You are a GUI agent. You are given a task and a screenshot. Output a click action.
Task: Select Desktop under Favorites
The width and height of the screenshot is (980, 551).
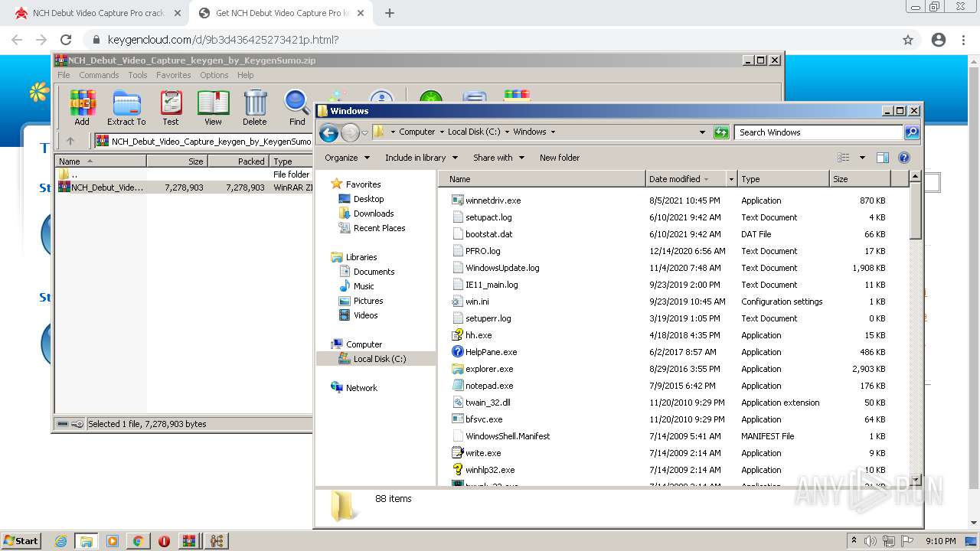[368, 199]
